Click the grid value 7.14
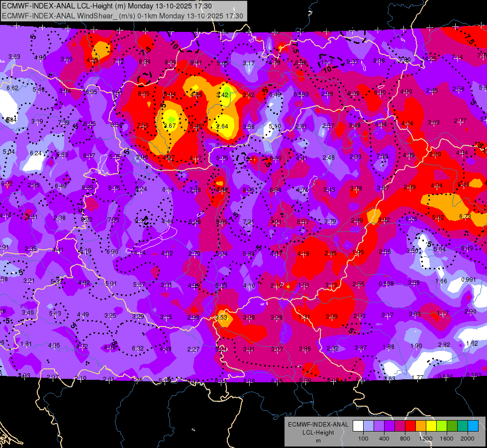The width and height of the screenshot is (487, 448). click(457, 57)
